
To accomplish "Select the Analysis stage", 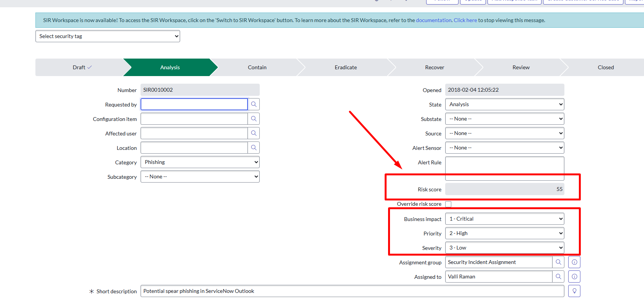I will click(170, 67).
